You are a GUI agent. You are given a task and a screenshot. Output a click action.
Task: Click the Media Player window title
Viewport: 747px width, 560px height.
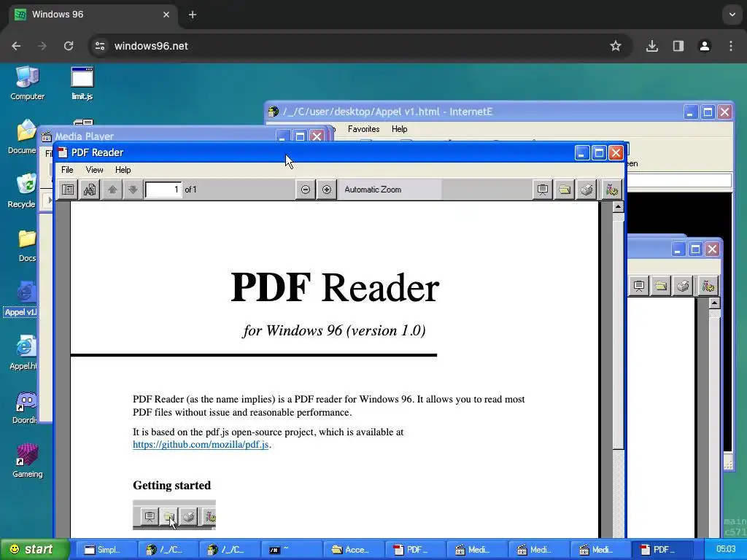click(85, 136)
